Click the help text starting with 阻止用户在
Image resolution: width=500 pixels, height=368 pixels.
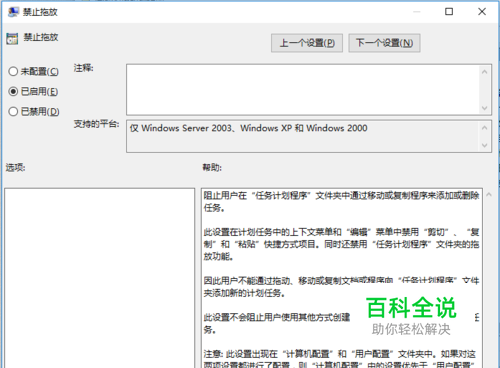click(341, 201)
